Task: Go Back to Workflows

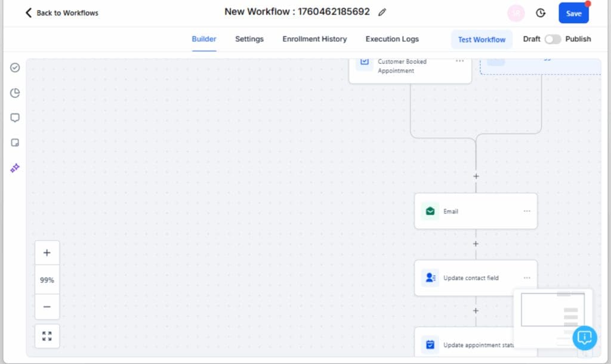Action: (60, 13)
